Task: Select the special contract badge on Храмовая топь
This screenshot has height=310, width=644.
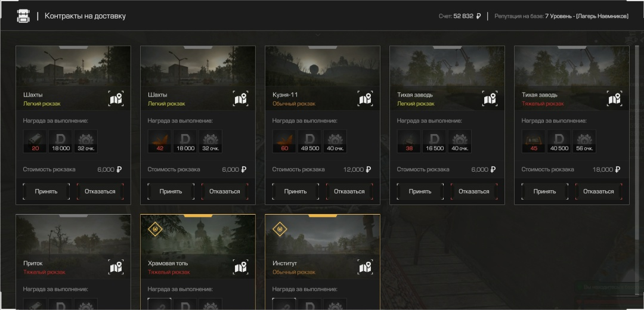Action: pos(155,229)
